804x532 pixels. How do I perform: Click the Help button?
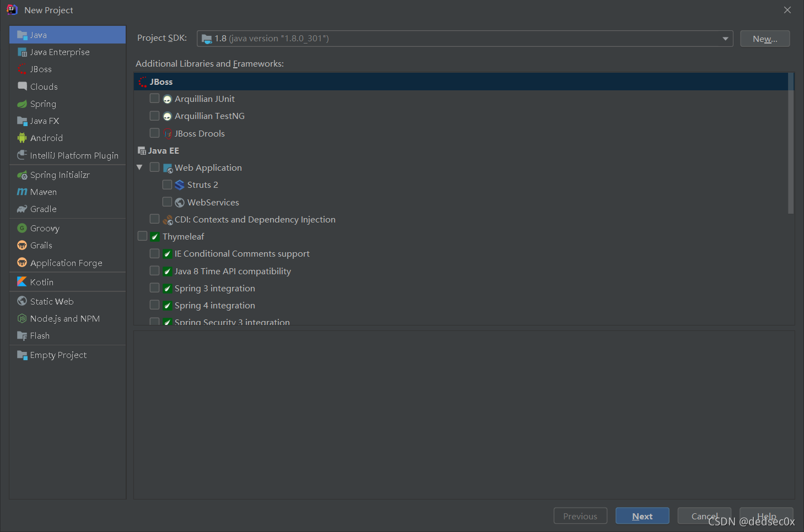[x=767, y=516]
